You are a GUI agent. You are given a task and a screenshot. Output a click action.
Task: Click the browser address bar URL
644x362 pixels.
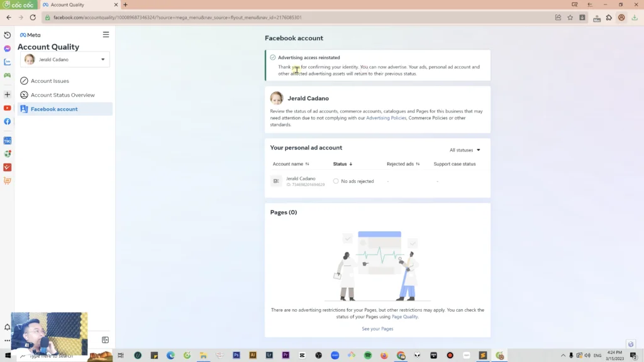coord(177,18)
